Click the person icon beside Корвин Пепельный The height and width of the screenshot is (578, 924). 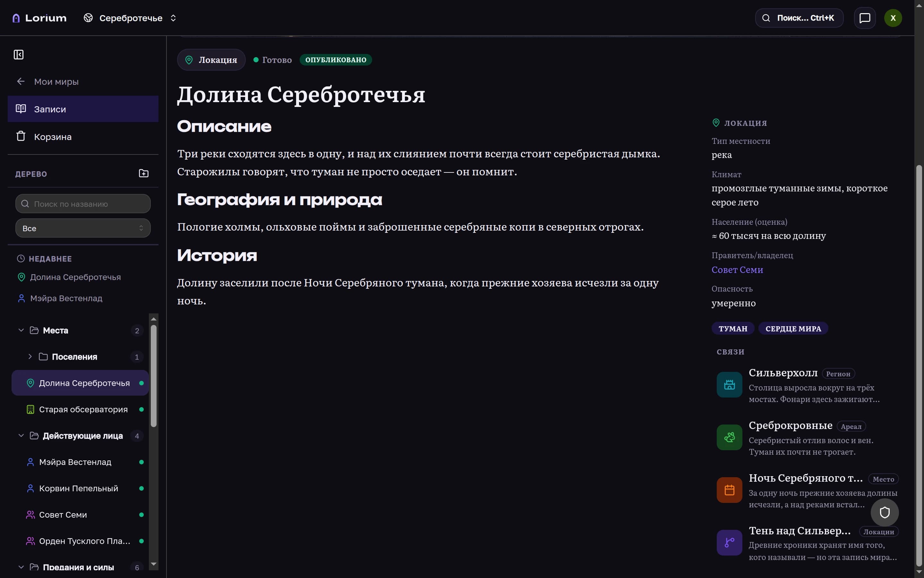click(x=30, y=488)
